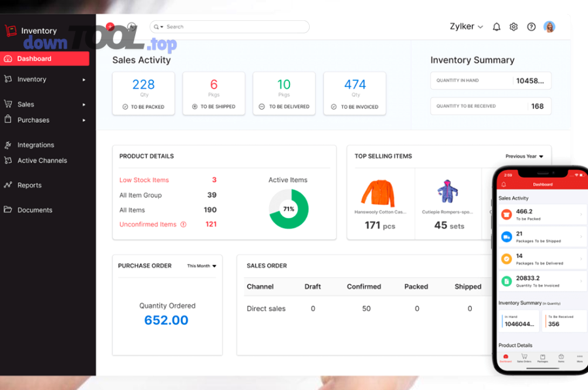Viewport: 588px width, 390px height.
Task: Select the Cutiepie Rompers product thumbnail
Action: (x=448, y=191)
